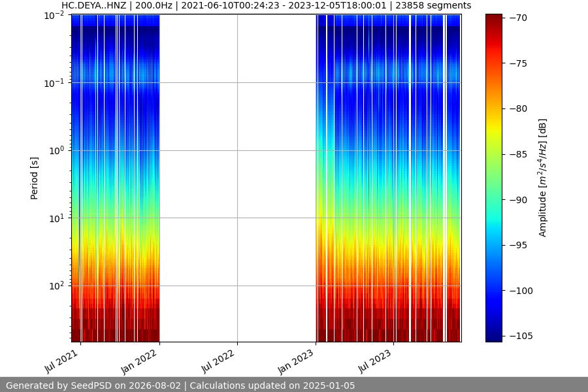588x392 pixels.
Task: Click the 10^2 period tick label
Action: [57, 286]
